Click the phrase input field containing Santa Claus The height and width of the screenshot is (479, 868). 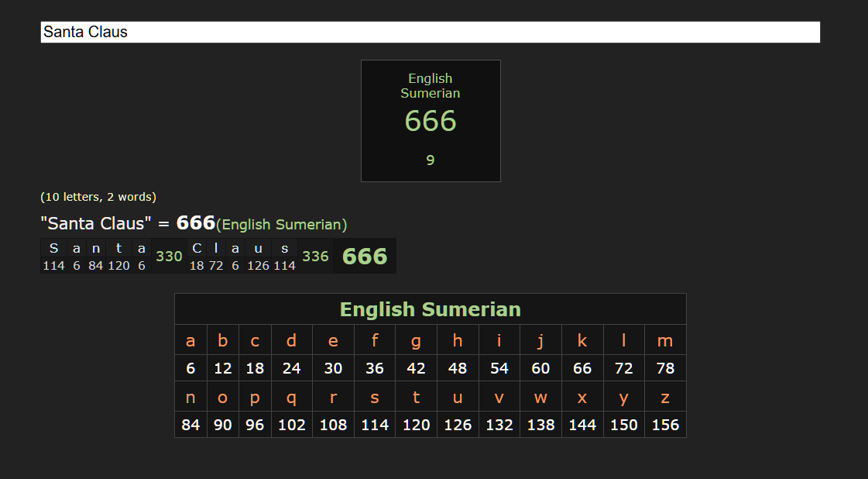click(430, 32)
